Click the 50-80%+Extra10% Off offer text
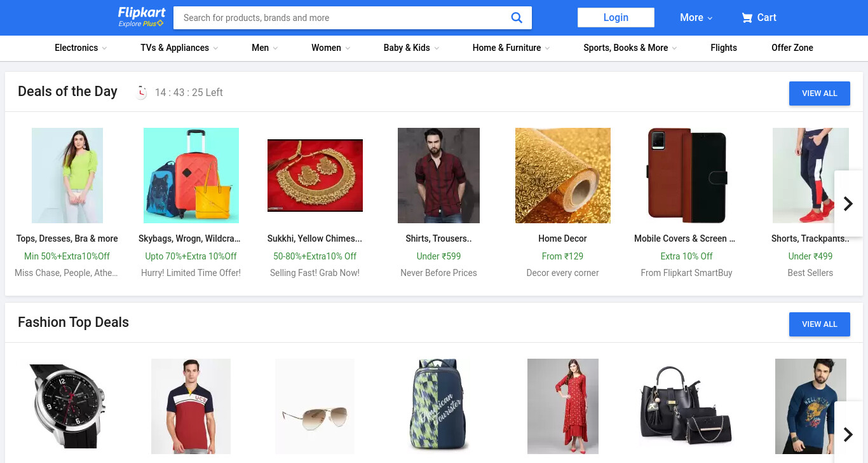Viewport: 868px width, 463px height. 315,256
